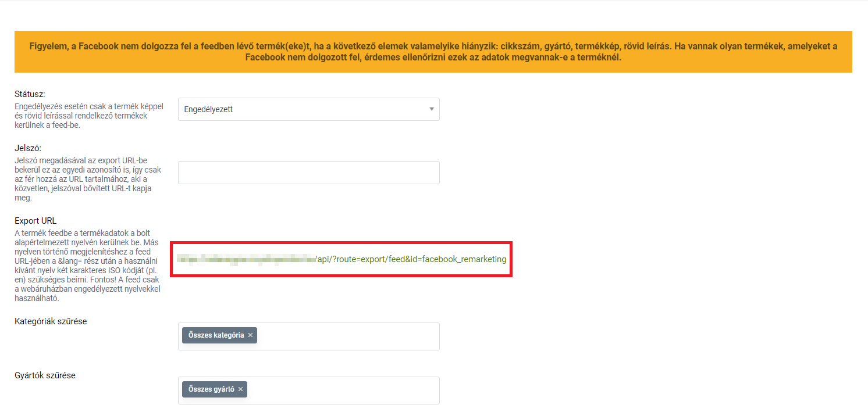Remove the Összes kategória tag with x

coord(250,335)
